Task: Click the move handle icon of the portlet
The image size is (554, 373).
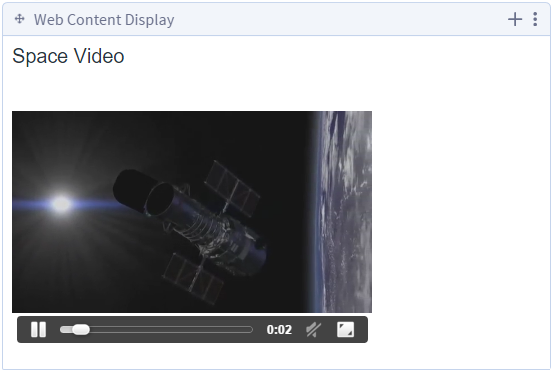Action: pos(19,19)
